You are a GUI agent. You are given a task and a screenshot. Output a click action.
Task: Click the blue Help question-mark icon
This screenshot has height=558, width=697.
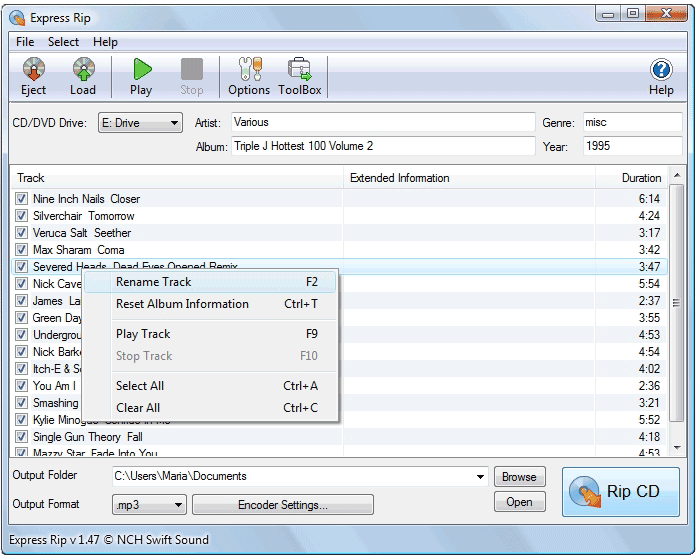[661, 69]
